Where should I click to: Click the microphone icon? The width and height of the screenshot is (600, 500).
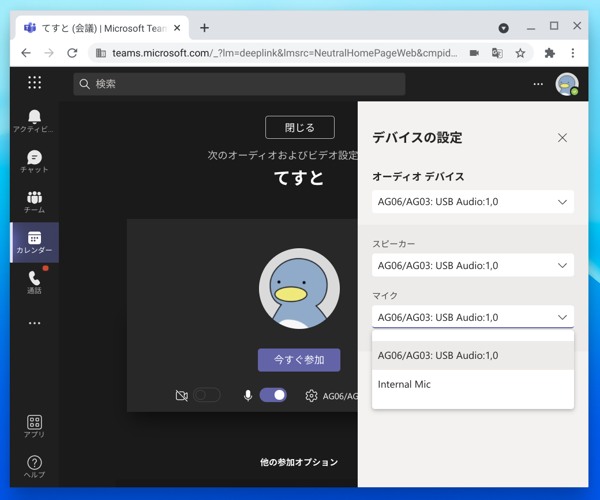click(248, 396)
